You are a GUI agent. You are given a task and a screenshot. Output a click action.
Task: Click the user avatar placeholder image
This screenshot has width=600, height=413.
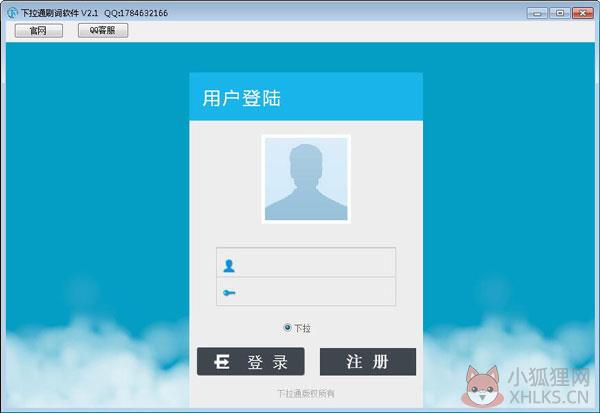(x=306, y=179)
